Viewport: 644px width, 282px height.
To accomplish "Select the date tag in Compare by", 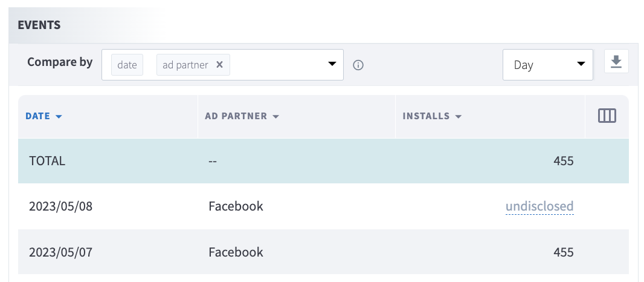I will click(x=127, y=65).
